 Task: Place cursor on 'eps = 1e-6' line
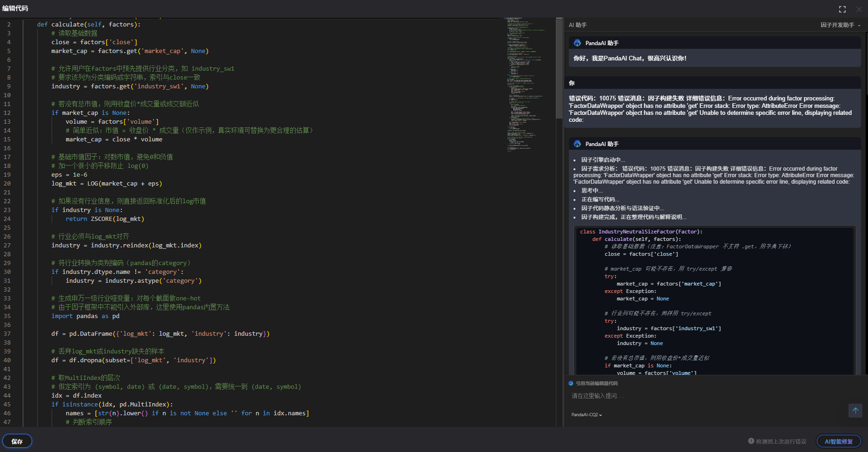click(x=69, y=175)
